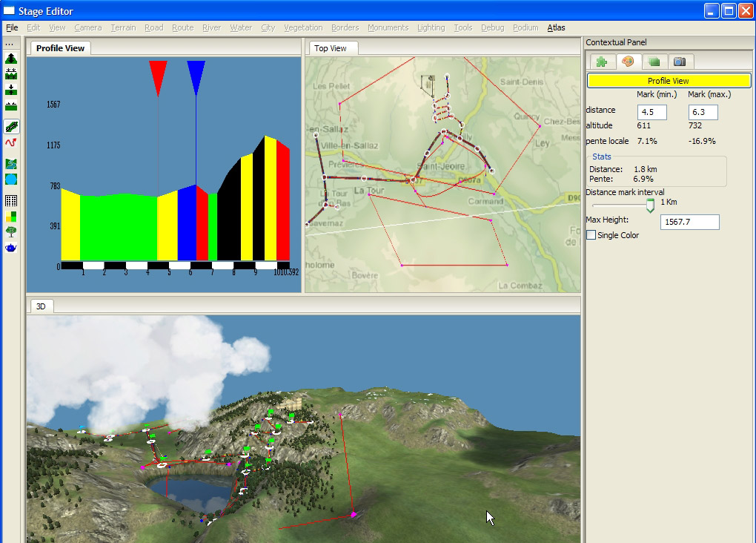The height and width of the screenshot is (543, 756).
Task: Select the road tool in left toolbar
Action: point(11,127)
